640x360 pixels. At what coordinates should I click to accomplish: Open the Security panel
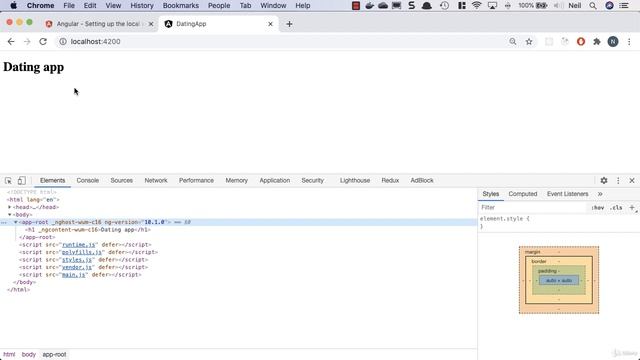coord(313,180)
